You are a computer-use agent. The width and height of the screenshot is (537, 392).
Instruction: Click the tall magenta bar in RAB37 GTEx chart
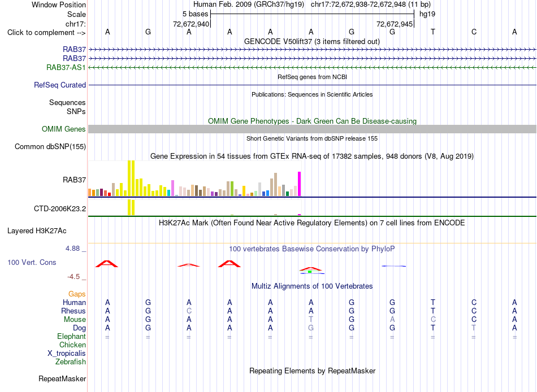click(x=300, y=184)
